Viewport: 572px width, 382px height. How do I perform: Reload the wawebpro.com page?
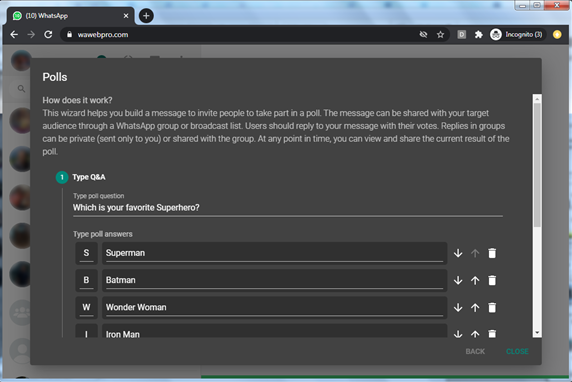[x=48, y=35]
